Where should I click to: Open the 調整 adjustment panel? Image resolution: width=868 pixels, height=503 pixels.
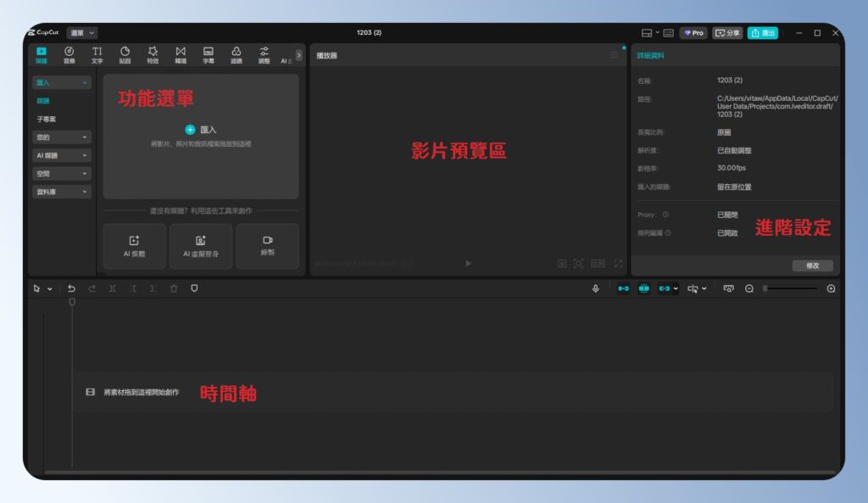[263, 55]
